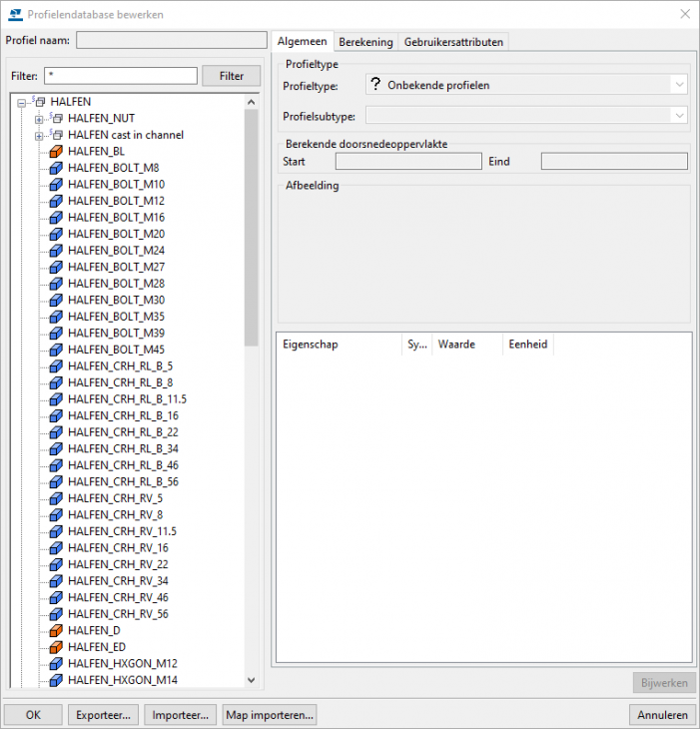
Task: Click the cube icon beside HALFEN_CRH_RV_34
Action: (56, 581)
